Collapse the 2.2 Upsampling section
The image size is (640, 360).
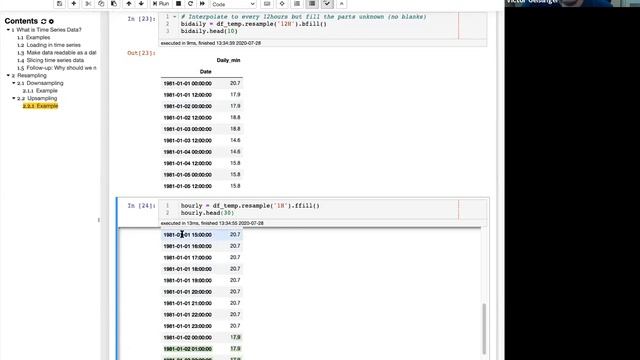pyautogui.click(x=14, y=98)
